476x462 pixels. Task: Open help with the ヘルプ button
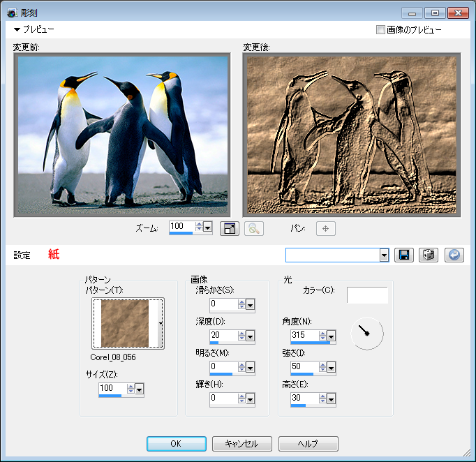[308, 444]
